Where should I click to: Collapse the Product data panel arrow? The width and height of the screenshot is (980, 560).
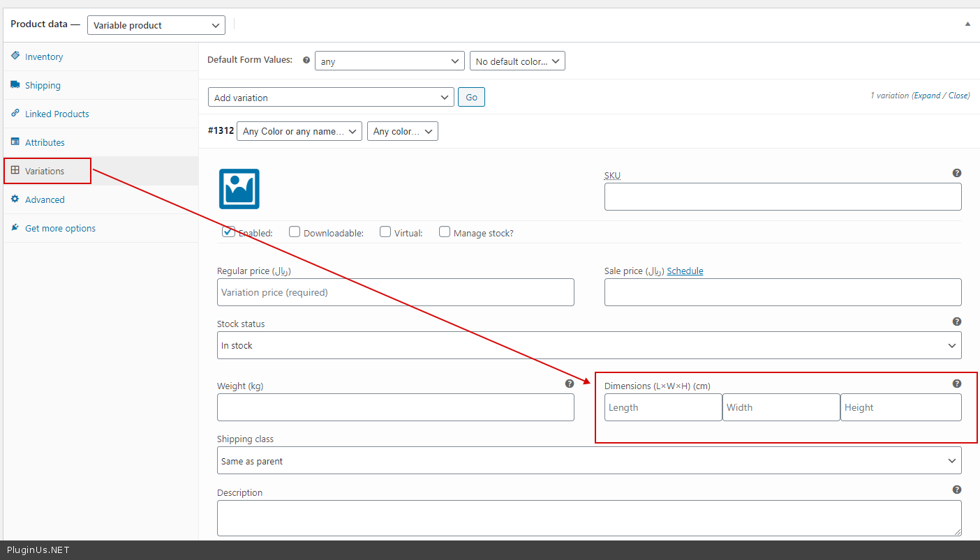(967, 24)
